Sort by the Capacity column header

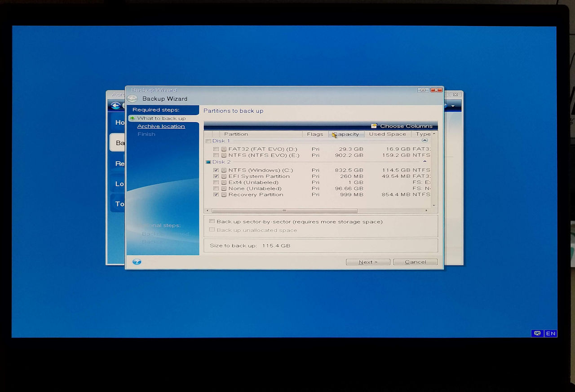[x=346, y=134]
